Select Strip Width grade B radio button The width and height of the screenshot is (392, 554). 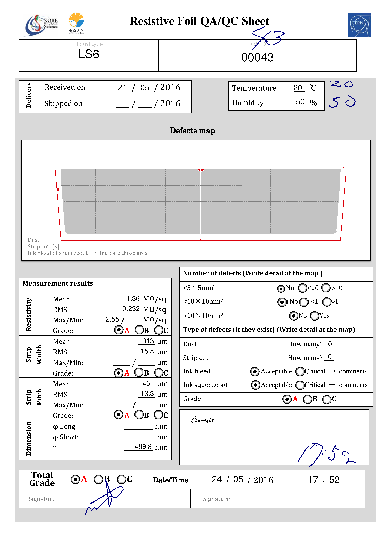click(139, 372)
